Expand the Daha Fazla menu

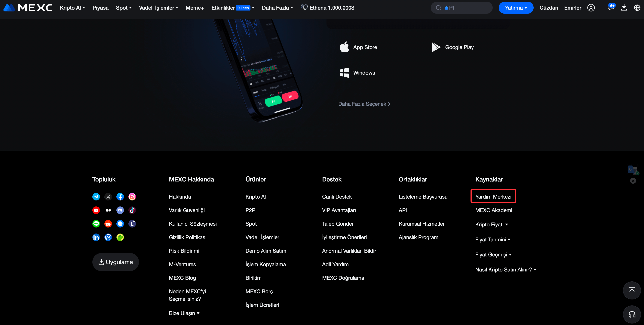[277, 8]
